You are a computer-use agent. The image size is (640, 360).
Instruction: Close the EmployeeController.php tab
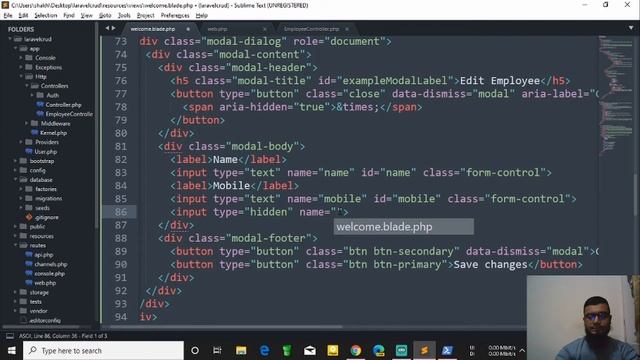(347, 29)
